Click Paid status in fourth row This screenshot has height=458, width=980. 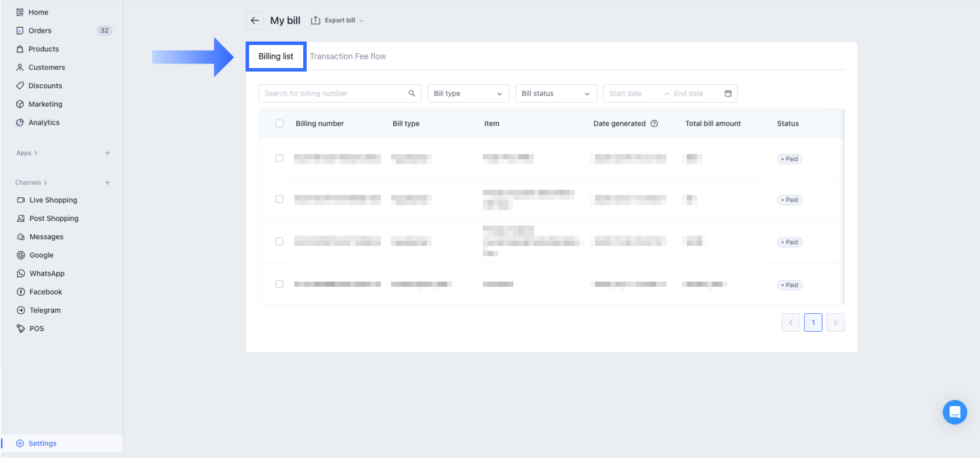point(790,285)
